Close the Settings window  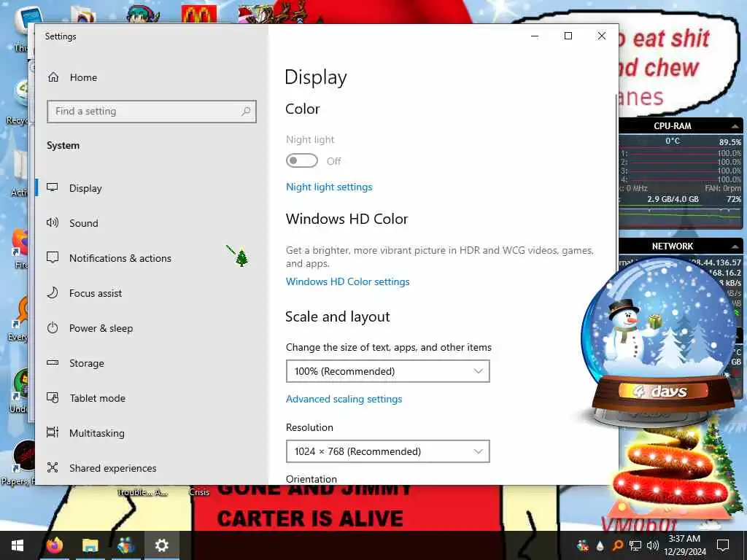[x=602, y=36]
